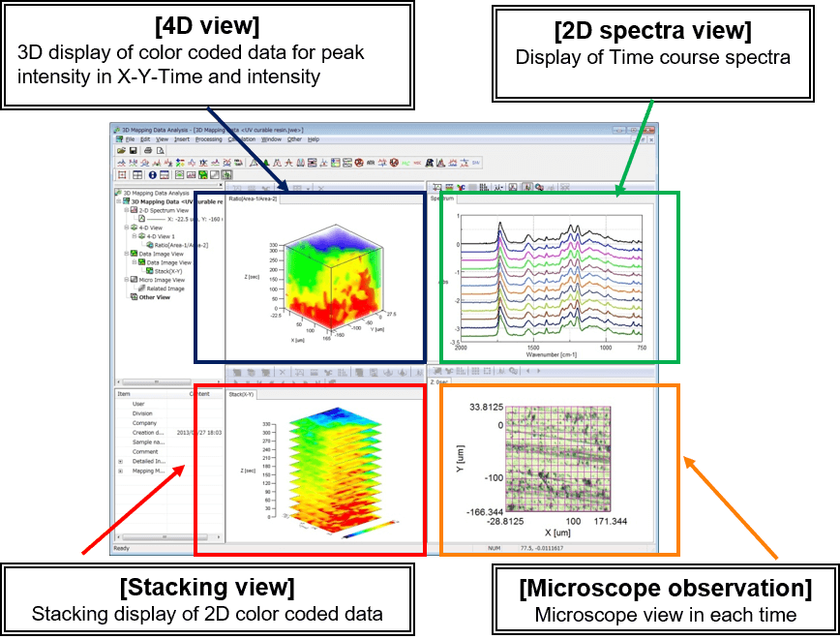
Task: Click previous-image arrow in the micro image toolbar
Action: pyautogui.click(x=528, y=371)
